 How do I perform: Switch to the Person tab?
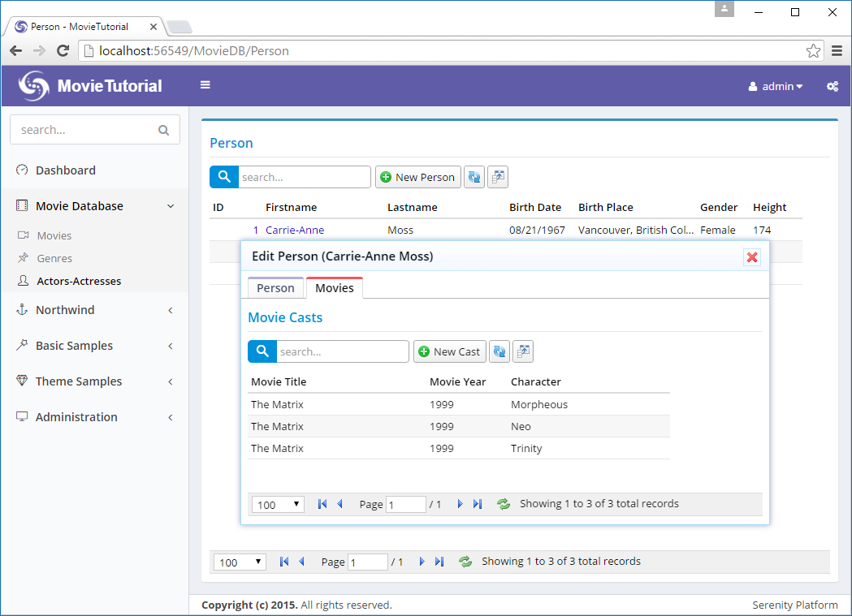click(x=275, y=288)
